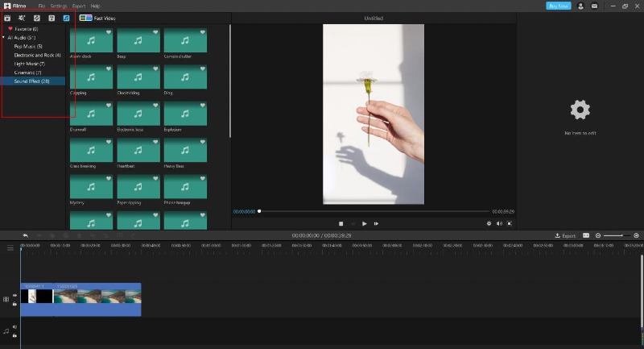Click Export button above the timeline
This screenshot has height=349, width=644.
(x=565, y=235)
